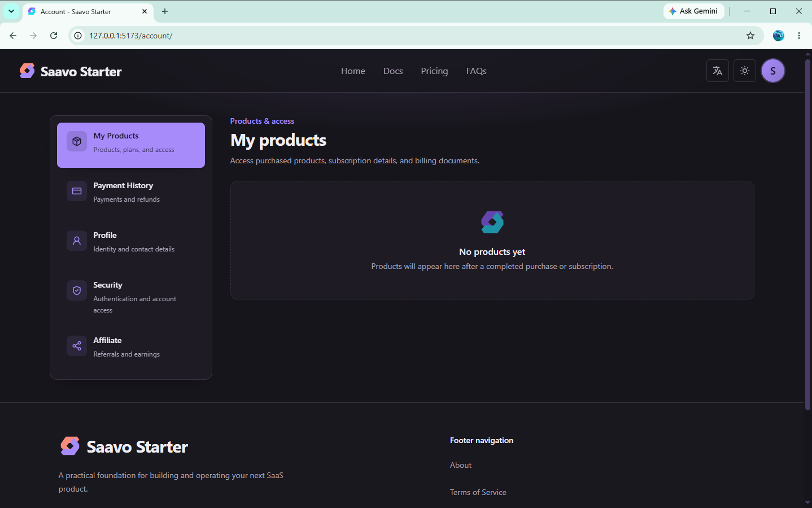Screen dimensions: 812x508
Task: Click the Ask Gemini button
Action: coord(693,11)
